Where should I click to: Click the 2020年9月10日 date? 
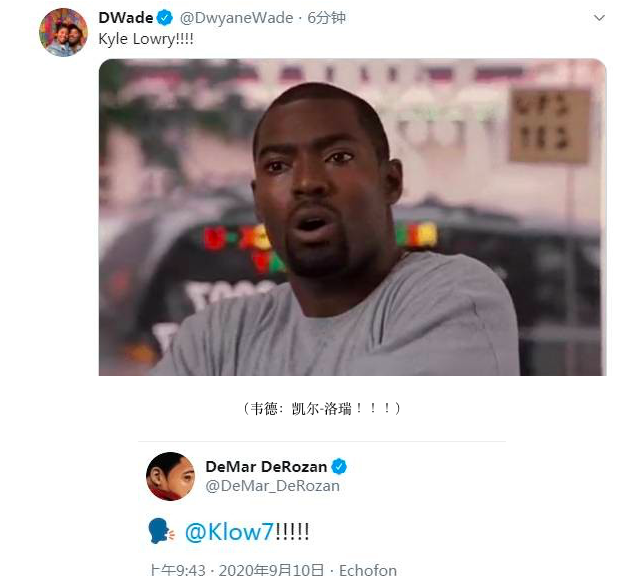click(271, 570)
